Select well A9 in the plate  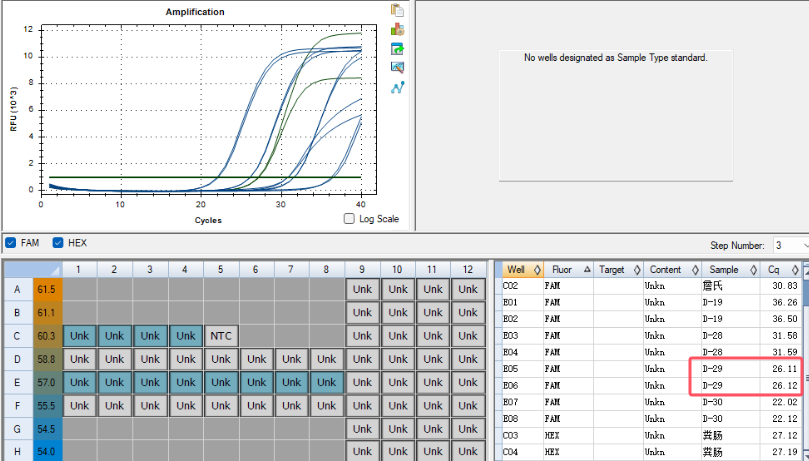pos(362,289)
